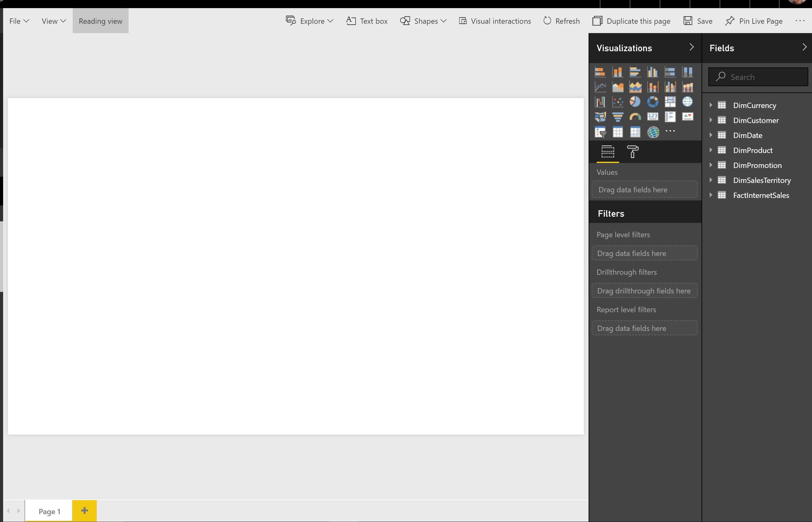Select the Card (123) visual
The width and height of the screenshot is (812, 522).
pos(653,117)
